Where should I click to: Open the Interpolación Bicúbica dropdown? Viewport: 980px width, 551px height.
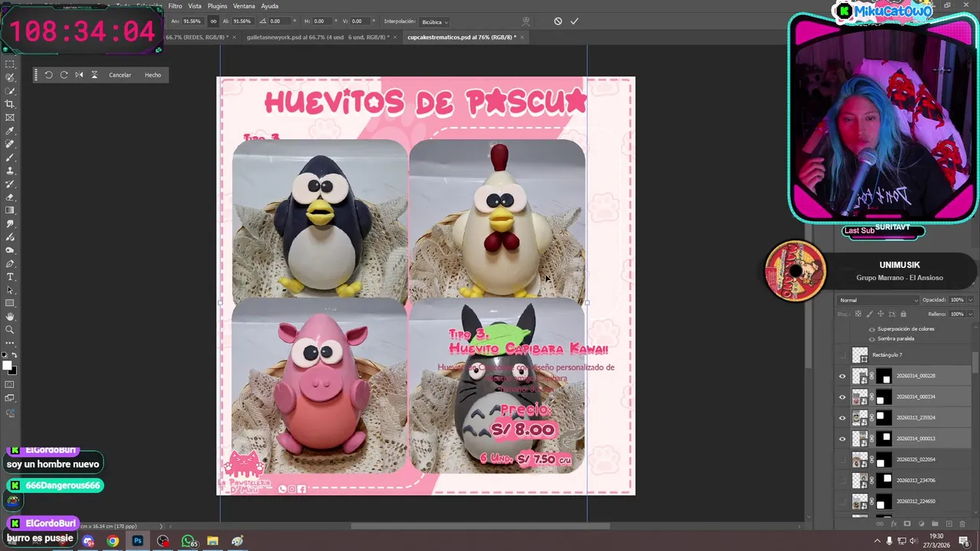point(434,21)
